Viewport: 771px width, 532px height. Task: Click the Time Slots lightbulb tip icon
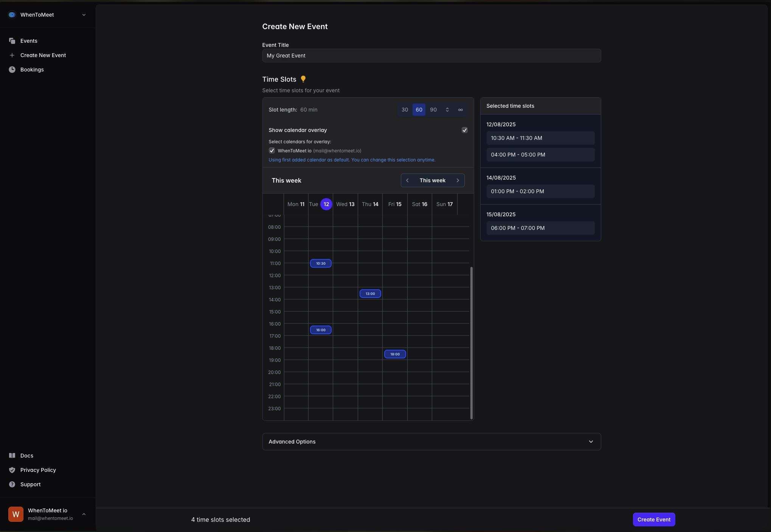(x=303, y=79)
